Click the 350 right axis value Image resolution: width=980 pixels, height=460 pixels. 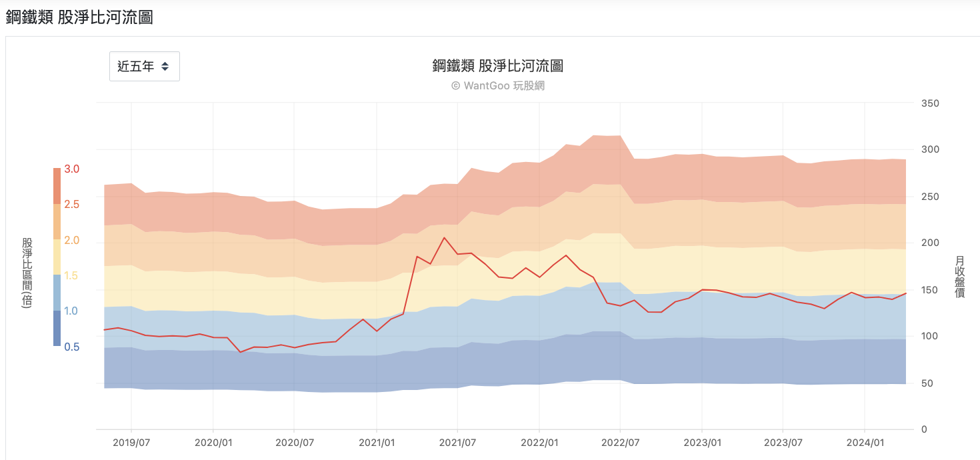coord(929,103)
